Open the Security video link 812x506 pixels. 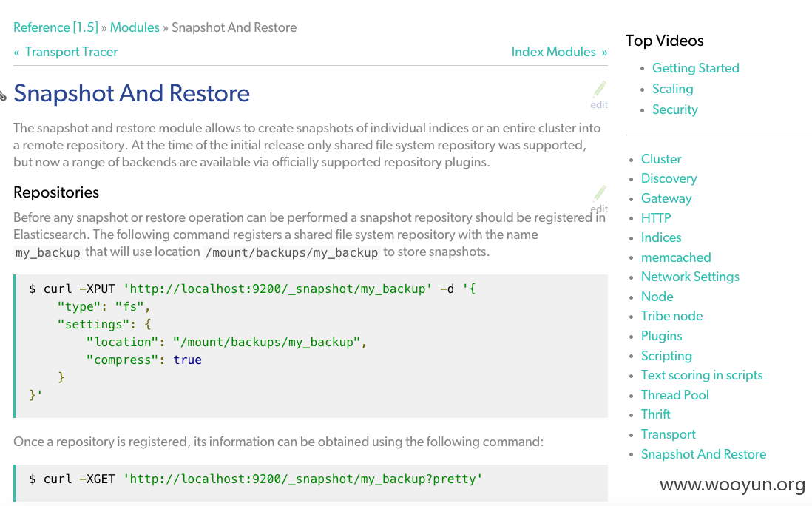674,109
